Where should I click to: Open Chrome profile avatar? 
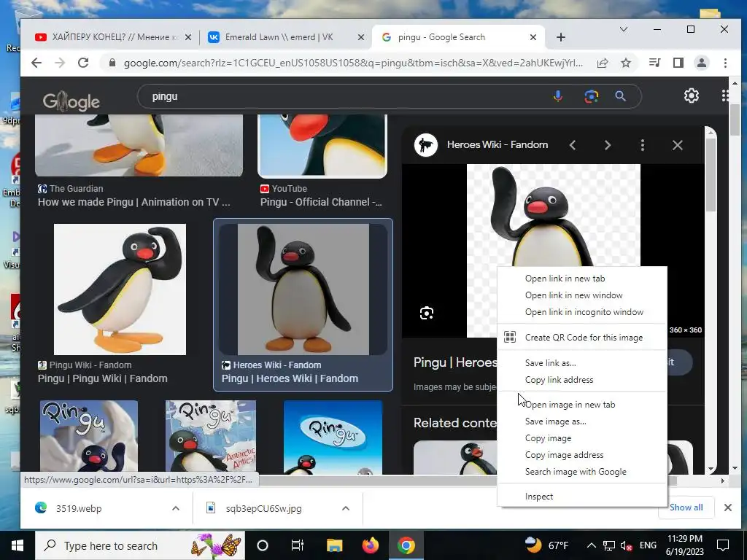pyautogui.click(x=702, y=63)
